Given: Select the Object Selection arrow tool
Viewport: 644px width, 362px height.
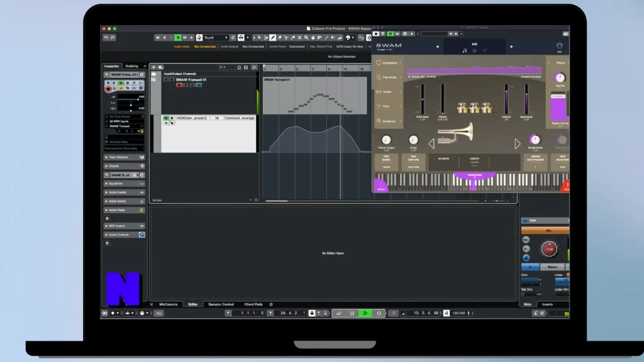Looking at the screenshot, I should [259, 37].
